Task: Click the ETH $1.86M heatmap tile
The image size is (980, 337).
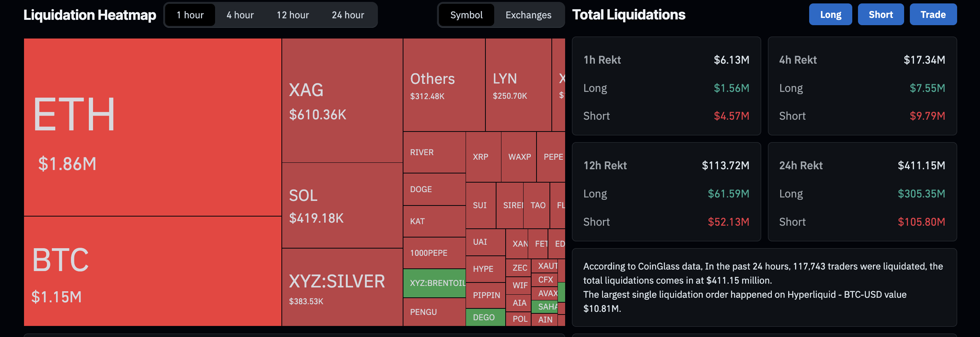Action: pos(153,127)
